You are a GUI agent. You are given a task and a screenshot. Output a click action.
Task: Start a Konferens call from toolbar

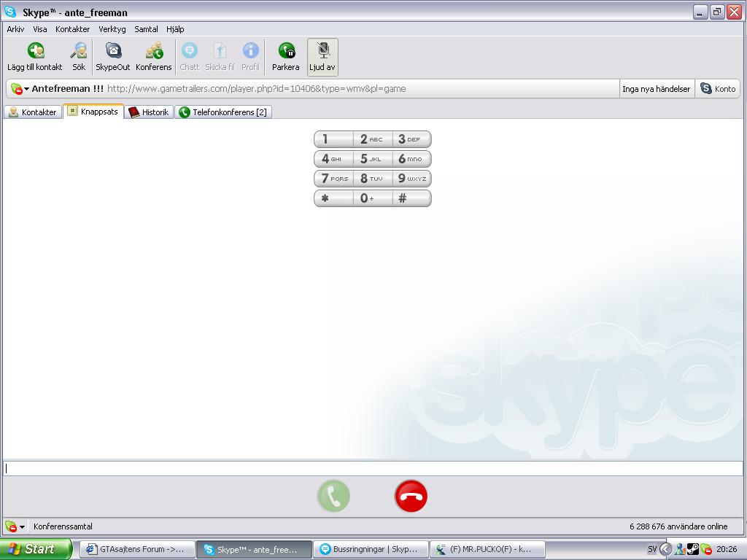coord(153,57)
